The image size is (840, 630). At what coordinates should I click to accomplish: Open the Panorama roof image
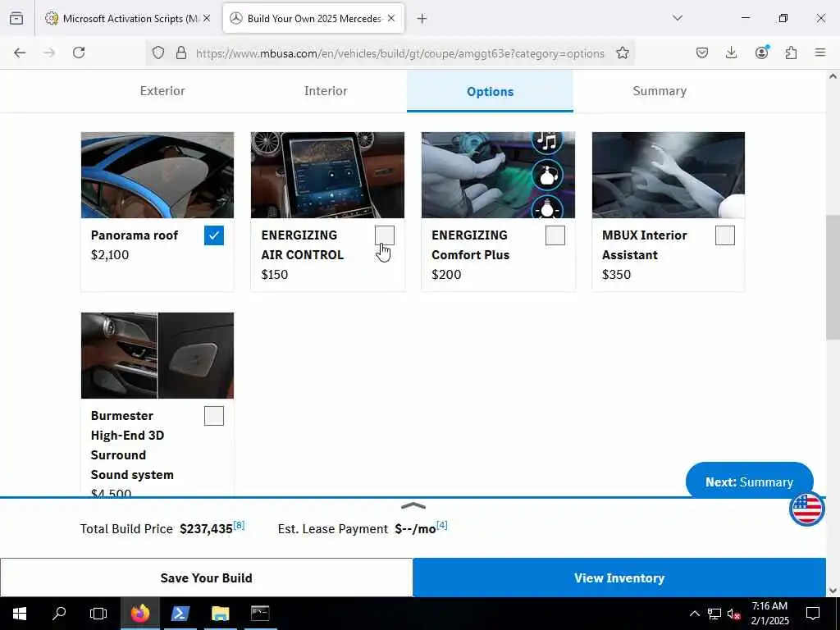click(157, 176)
